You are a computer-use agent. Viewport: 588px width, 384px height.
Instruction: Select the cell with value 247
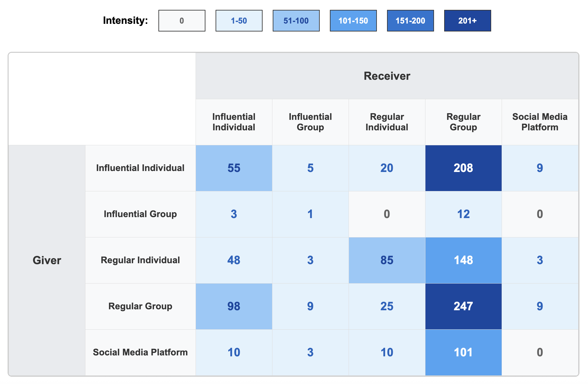click(463, 306)
